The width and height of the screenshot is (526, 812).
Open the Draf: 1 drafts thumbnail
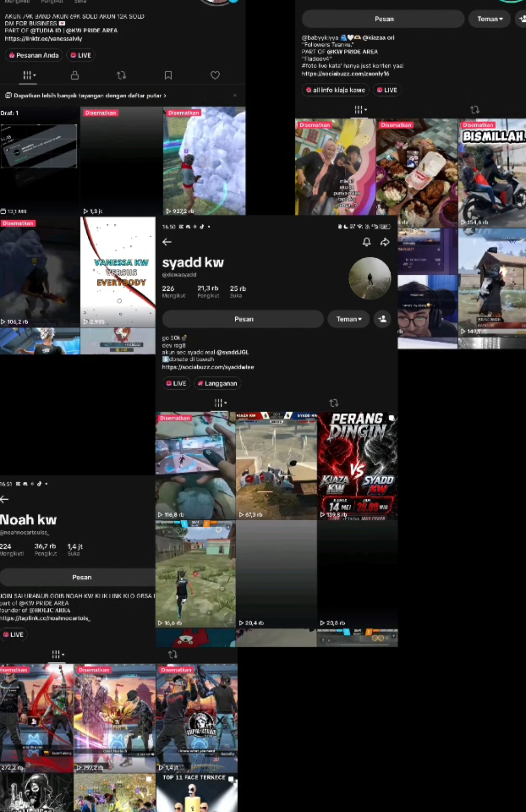(x=39, y=161)
